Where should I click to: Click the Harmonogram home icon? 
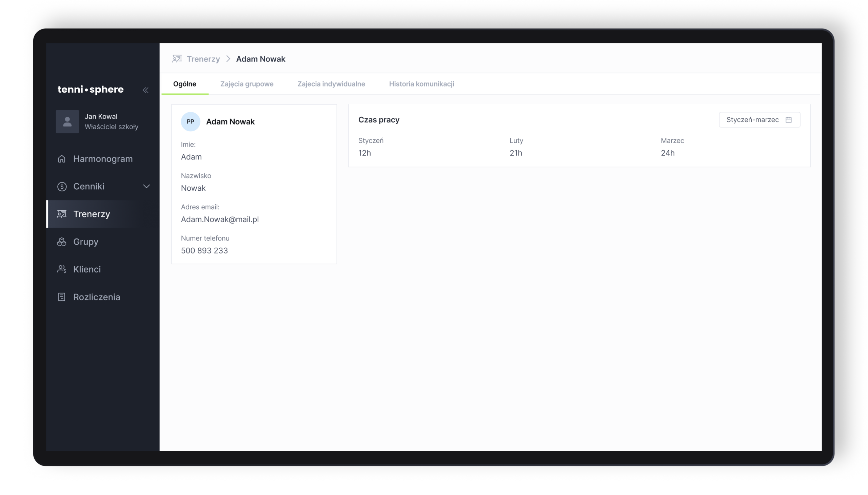tap(61, 159)
